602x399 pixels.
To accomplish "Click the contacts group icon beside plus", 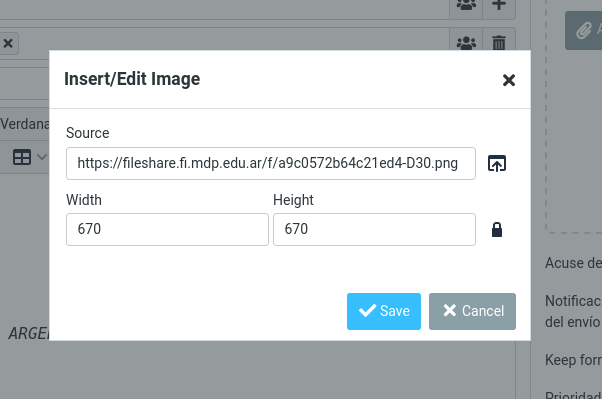I will point(466,5).
